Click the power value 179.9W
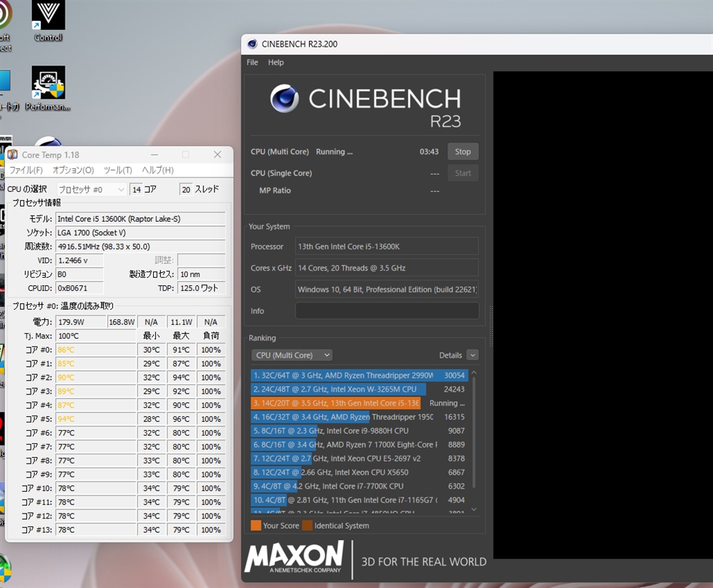Viewport: 713px width, 588px height. [x=81, y=322]
